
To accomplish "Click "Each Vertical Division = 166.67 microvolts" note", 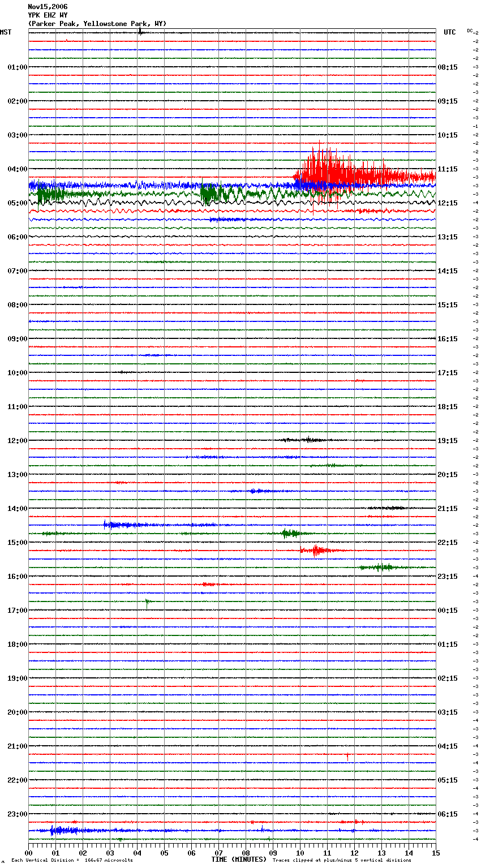I will [x=72, y=860].
